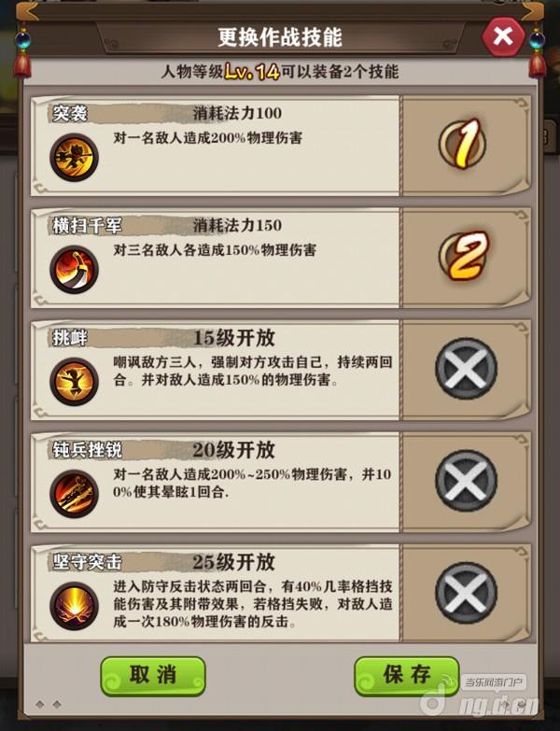The width and height of the screenshot is (560, 731).
Task: Click the locked X slot for 挑衅
Action: click(466, 369)
